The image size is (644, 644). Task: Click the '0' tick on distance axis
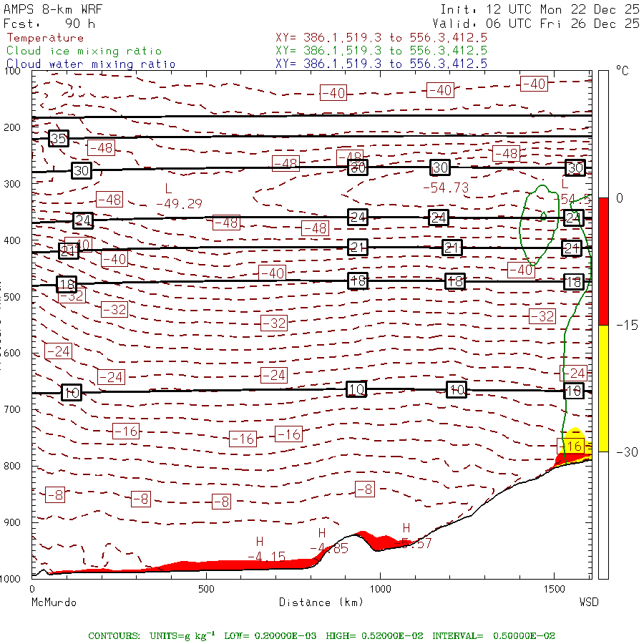pos(32,589)
